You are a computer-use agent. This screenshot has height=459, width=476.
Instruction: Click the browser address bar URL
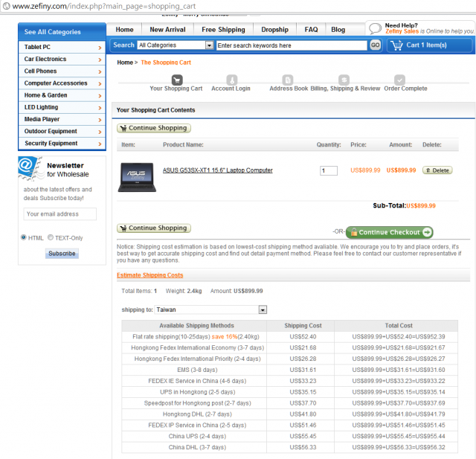tap(104, 6)
